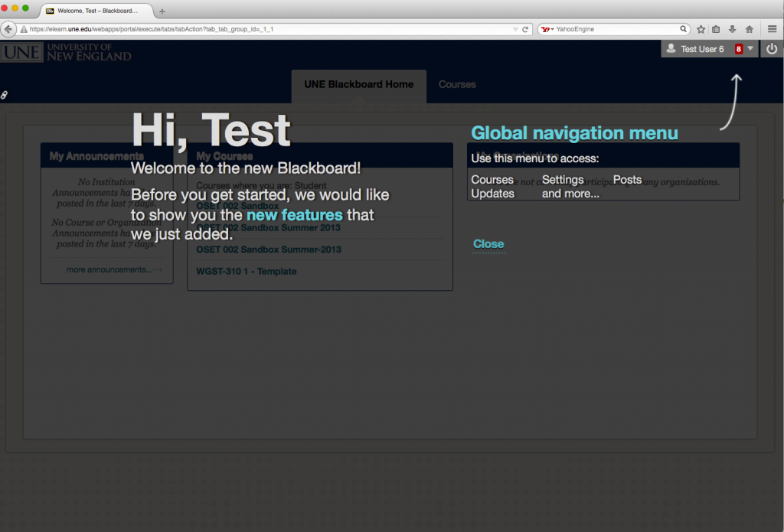Click the security warning icon in address bar
This screenshot has height=532, width=784.
(x=24, y=30)
